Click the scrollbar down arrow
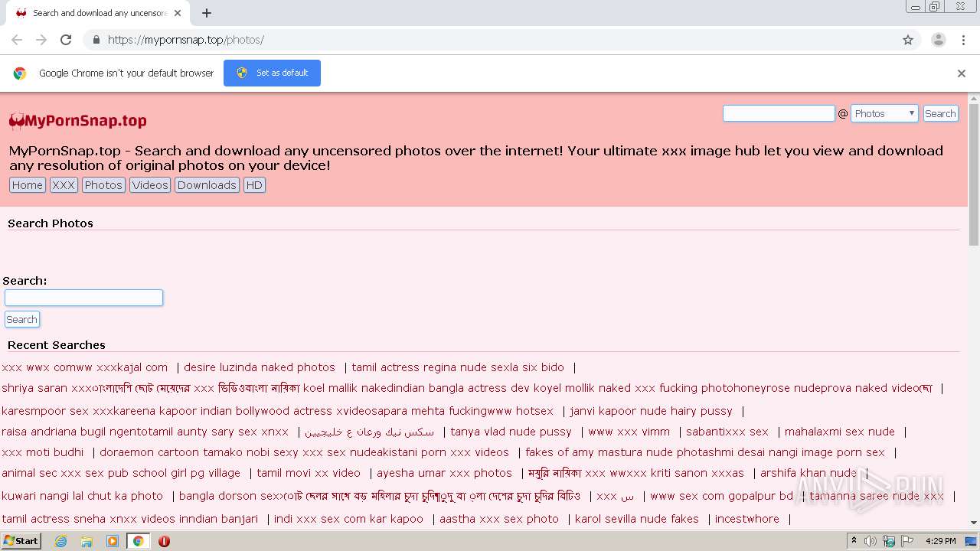 974,523
